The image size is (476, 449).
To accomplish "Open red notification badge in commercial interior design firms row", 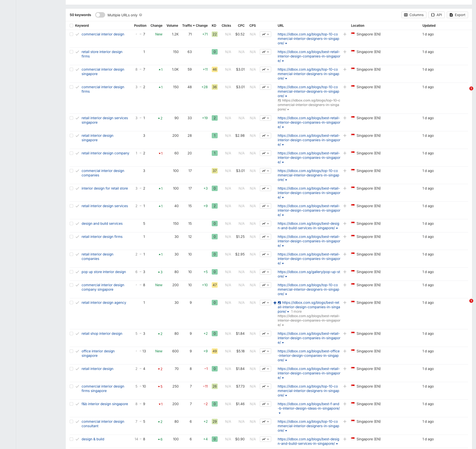I will tap(471, 88).
